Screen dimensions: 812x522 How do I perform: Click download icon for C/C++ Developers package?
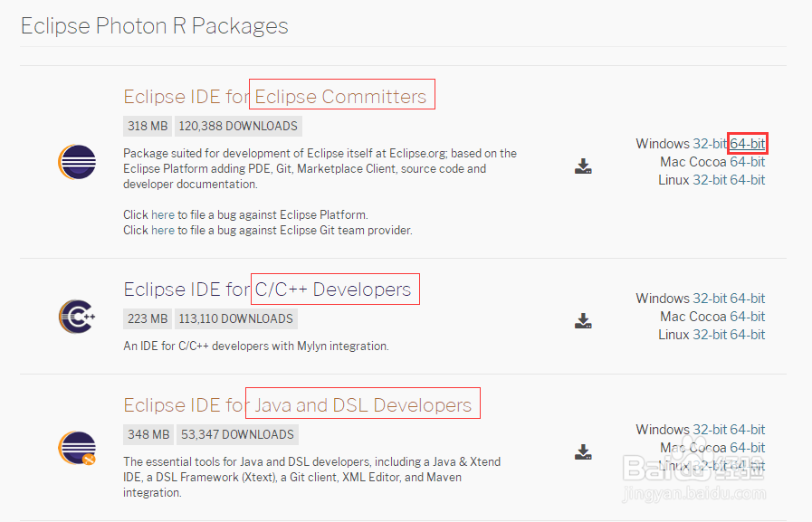[x=584, y=320]
